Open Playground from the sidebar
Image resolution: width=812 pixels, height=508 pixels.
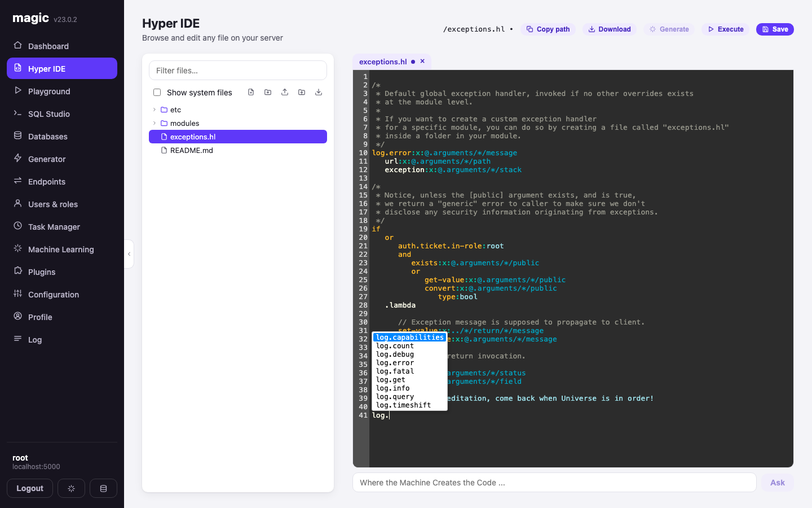62,91
